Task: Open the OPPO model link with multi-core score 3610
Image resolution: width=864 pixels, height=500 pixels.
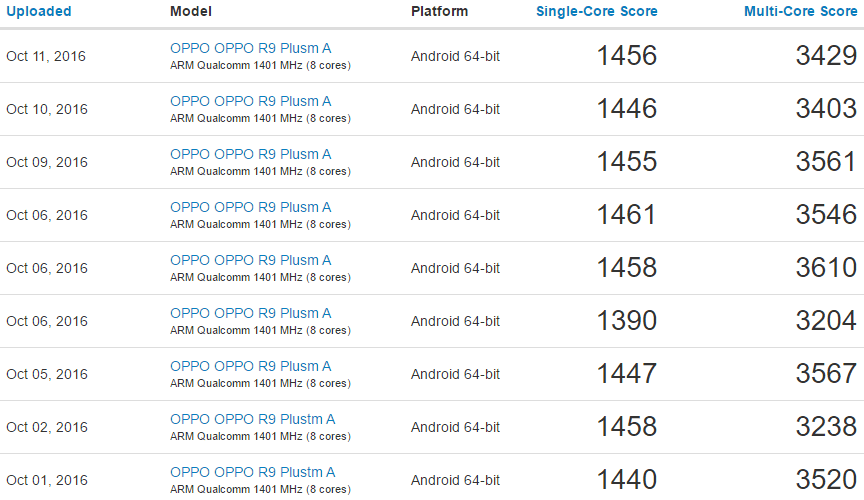Action: (x=250, y=260)
